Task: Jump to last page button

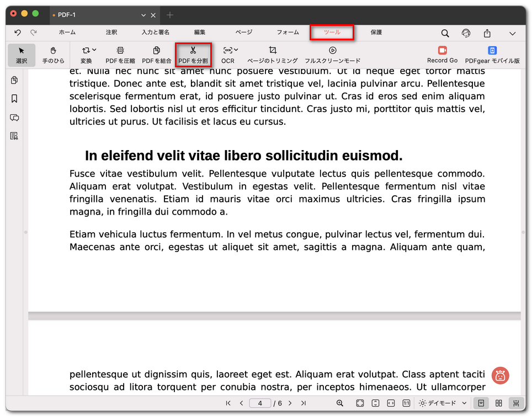Action: pyautogui.click(x=304, y=403)
